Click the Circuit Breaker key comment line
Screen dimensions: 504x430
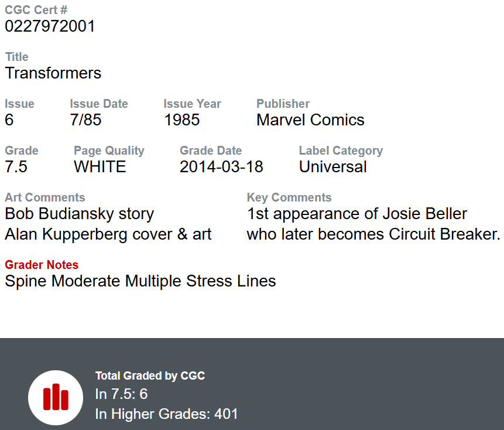click(373, 234)
